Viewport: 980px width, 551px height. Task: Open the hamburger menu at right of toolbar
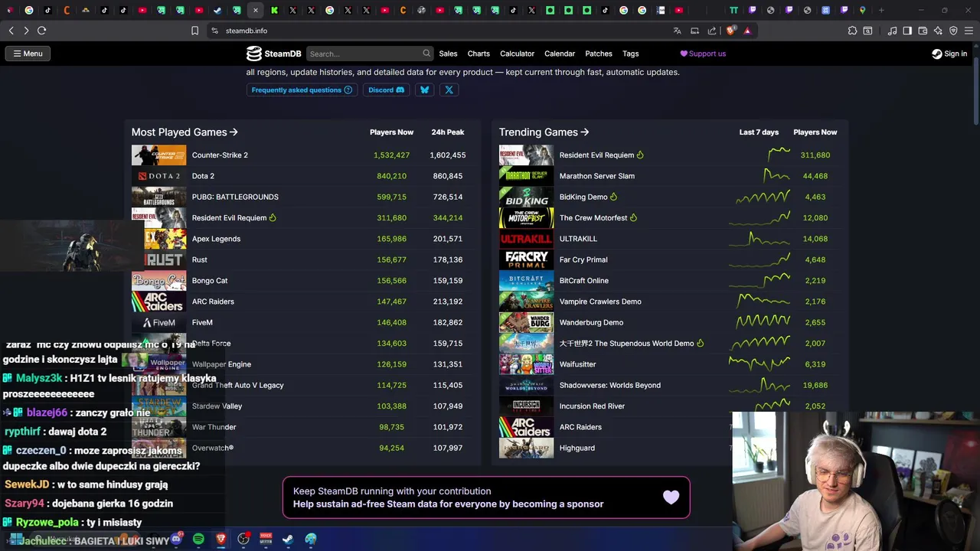(x=969, y=31)
